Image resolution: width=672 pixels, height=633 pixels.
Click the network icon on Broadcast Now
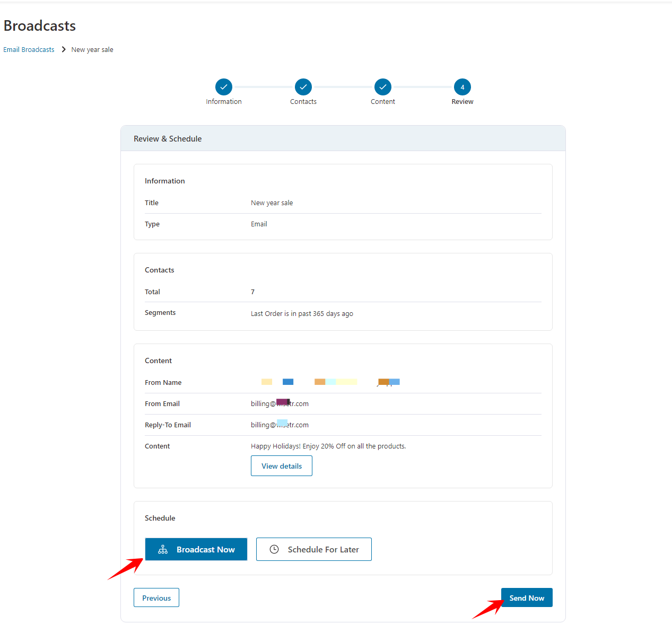tap(163, 549)
